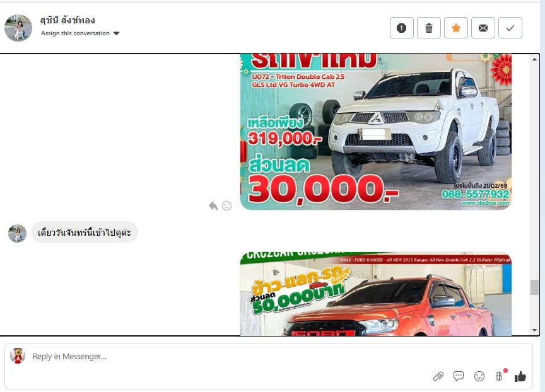
Task: Click the chat scrollbar thumb
Action: pos(534,287)
